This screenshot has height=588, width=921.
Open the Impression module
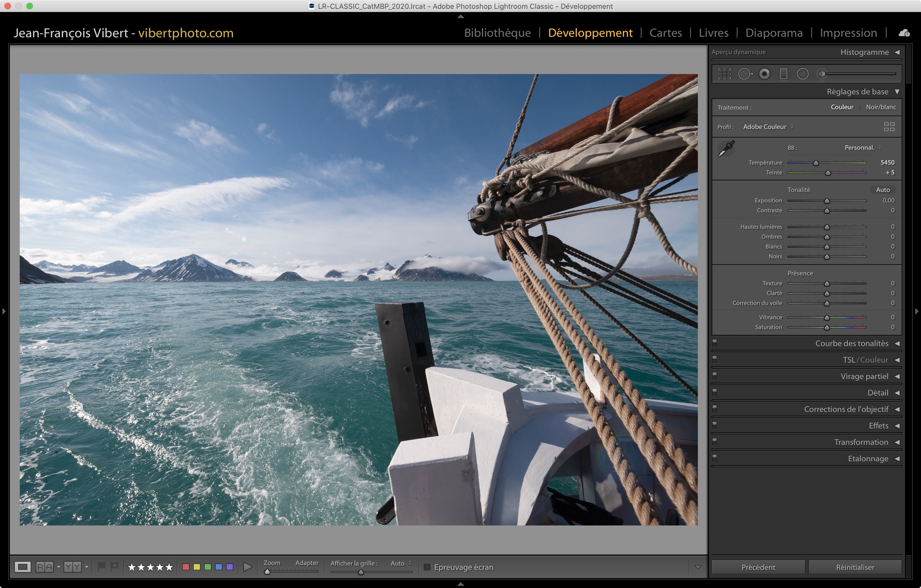tap(848, 33)
